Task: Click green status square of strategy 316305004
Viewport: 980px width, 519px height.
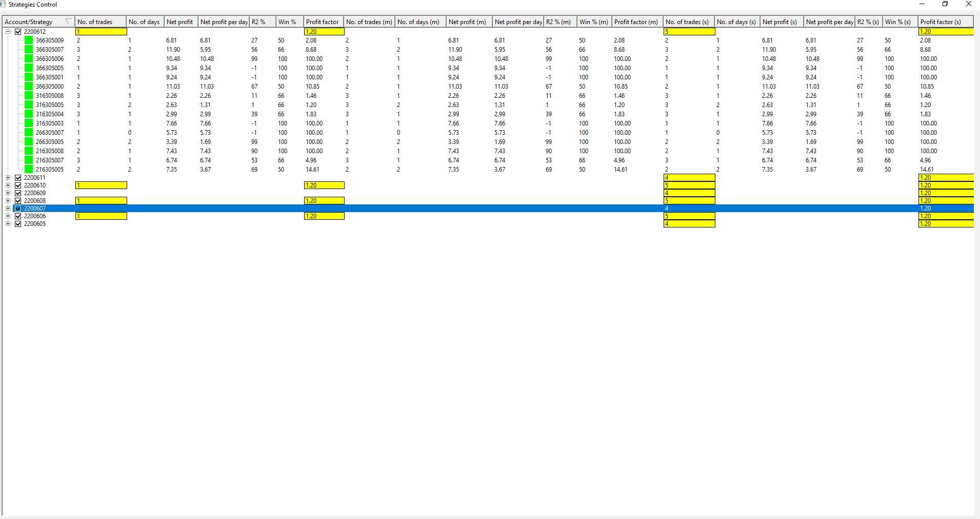Action: [x=29, y=114]
